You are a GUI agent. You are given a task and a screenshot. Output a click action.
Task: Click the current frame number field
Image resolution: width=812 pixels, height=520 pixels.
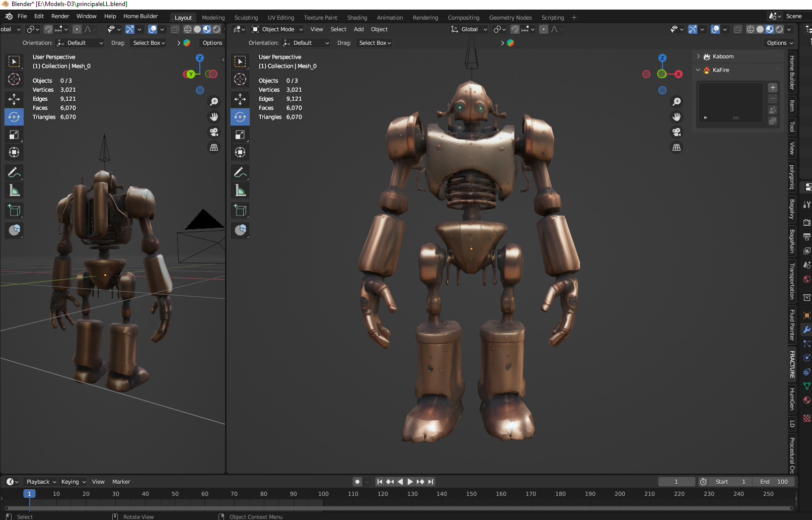pyautogui.click(x=676, y=482)
